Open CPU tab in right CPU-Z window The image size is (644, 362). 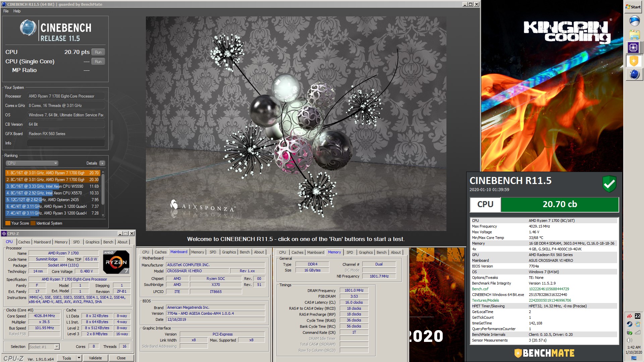point(283,252)
